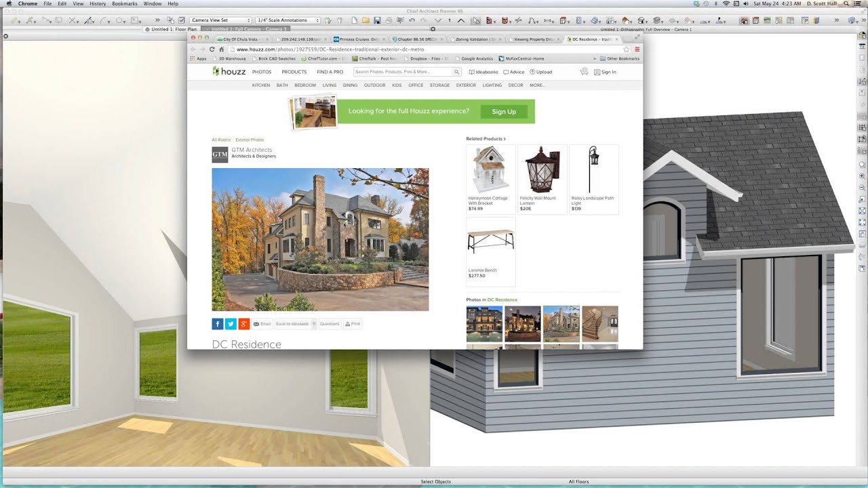Expand overflow tools via right toolbar double chevron

click(x=837, y=20)
